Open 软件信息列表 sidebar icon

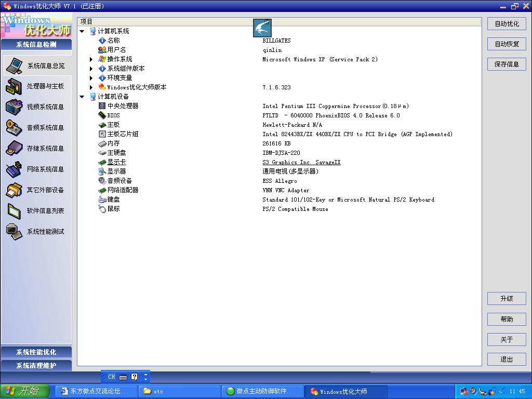(x=14, y=211)
